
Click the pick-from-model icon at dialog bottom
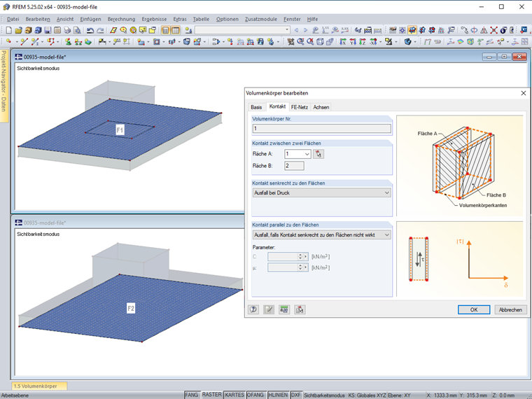300,309
